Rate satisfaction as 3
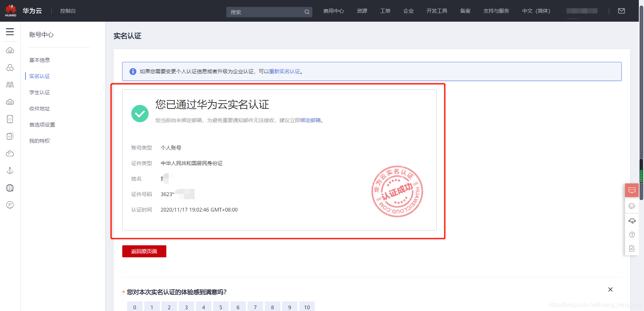Screen dimensions: 644x311 click(x=186, y=307)
